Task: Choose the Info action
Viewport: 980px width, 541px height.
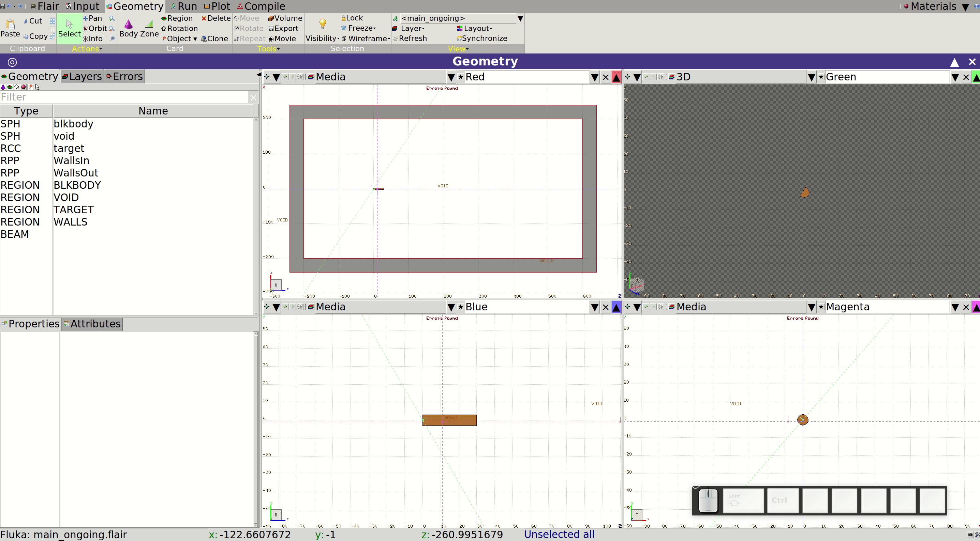Action: (93, 39)
